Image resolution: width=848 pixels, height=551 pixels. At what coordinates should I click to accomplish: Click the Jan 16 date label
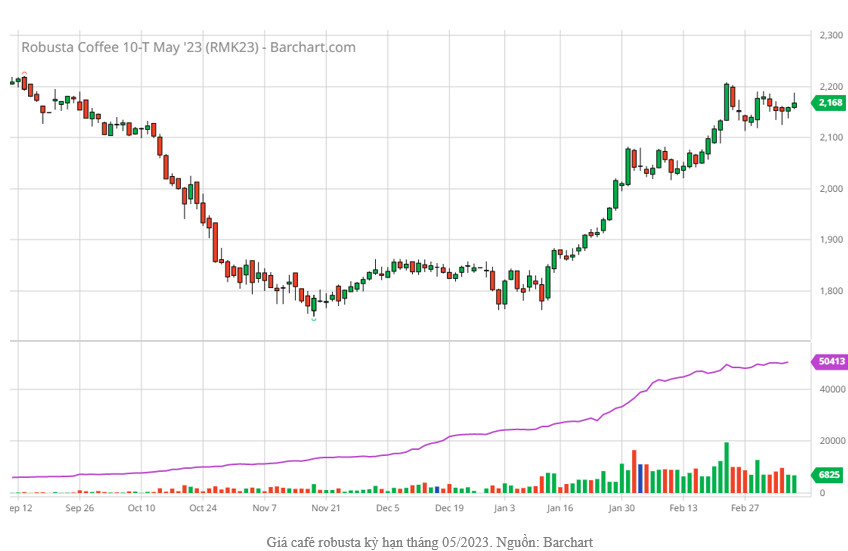point(560,508)
